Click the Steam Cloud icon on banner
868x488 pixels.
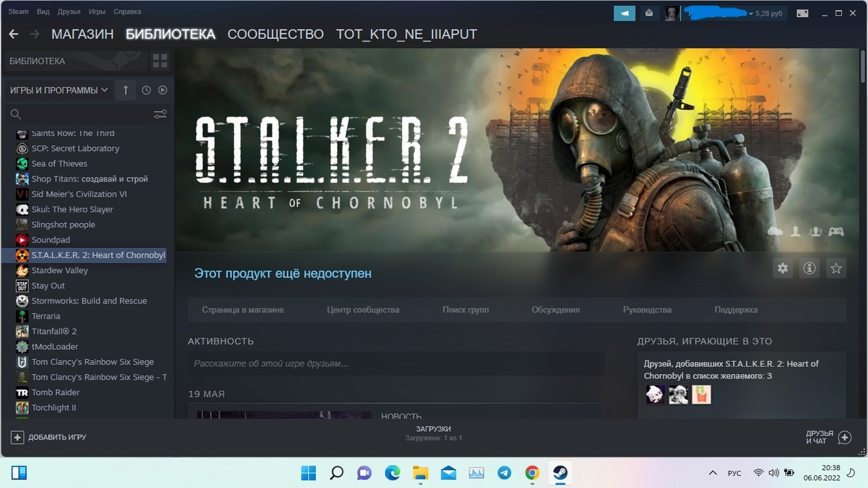pyautogui.click(x=775, y=232)
